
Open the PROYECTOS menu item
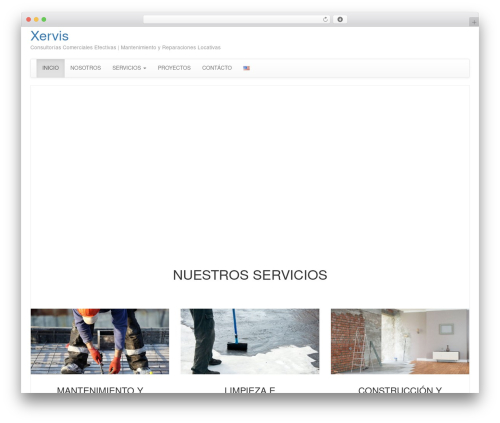pos(174,68)
